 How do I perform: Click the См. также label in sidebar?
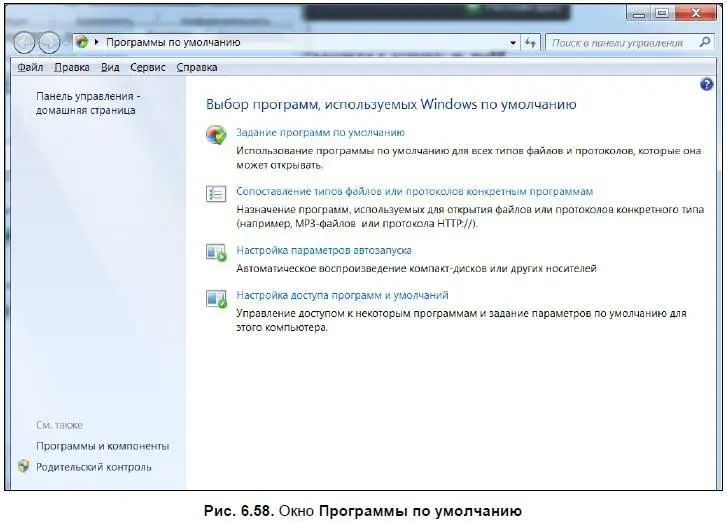pos(59,425)
